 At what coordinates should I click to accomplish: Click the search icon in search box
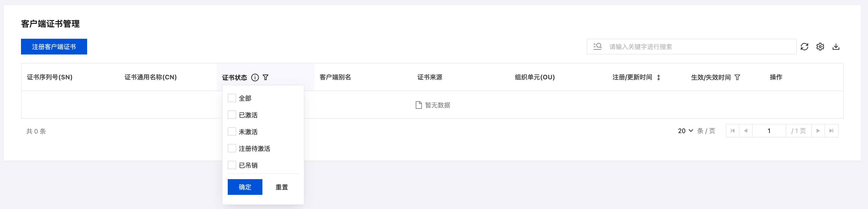click(597, 46)
